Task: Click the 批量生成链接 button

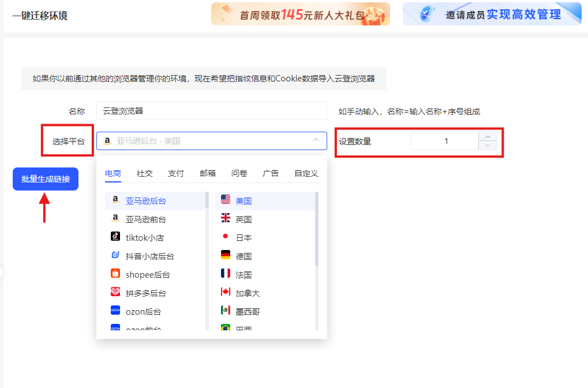Action: tap(45, 179)
